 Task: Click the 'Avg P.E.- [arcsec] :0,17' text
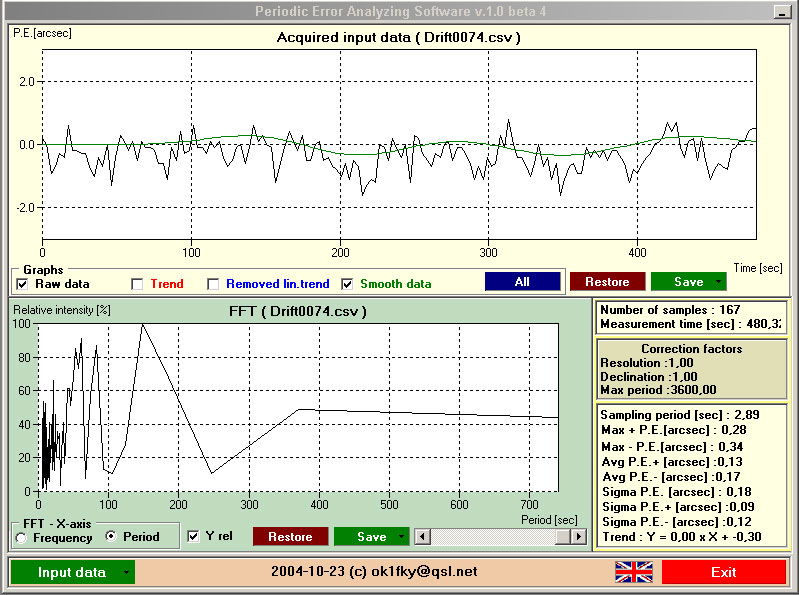pyautogui.click(x=671, y=477)
